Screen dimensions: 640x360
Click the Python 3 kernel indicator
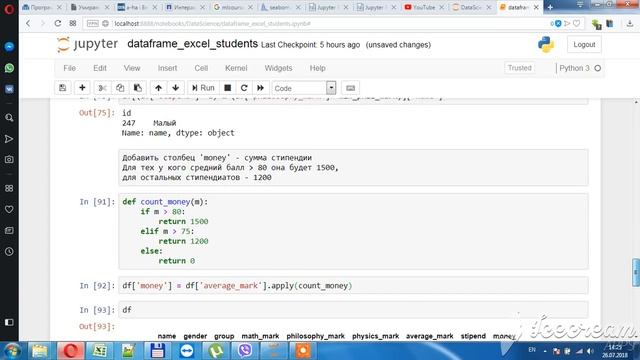(x=580, y=68)
